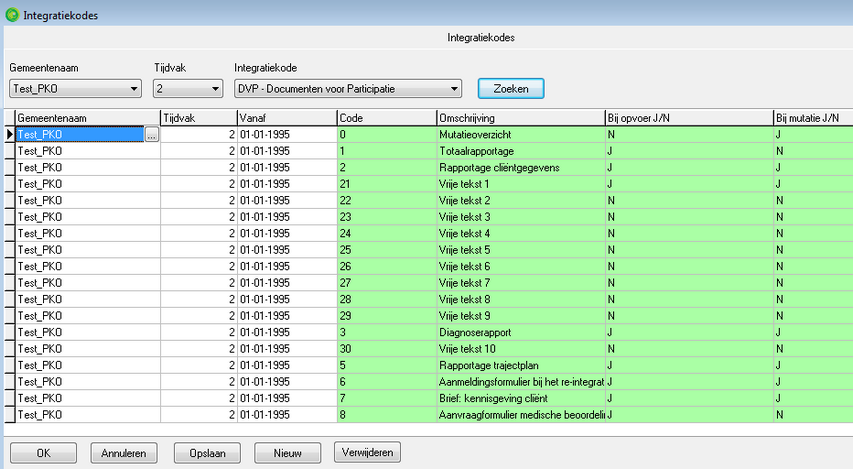Click Bij mutatie value in Aanvraagformulier row
Screen dimensions: 853x469
pyautogui.click(x=813, y=415)
